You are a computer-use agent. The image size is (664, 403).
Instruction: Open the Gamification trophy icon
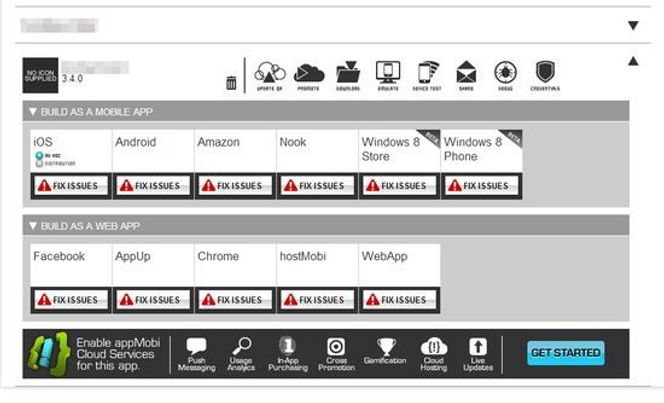pos(385,351)
